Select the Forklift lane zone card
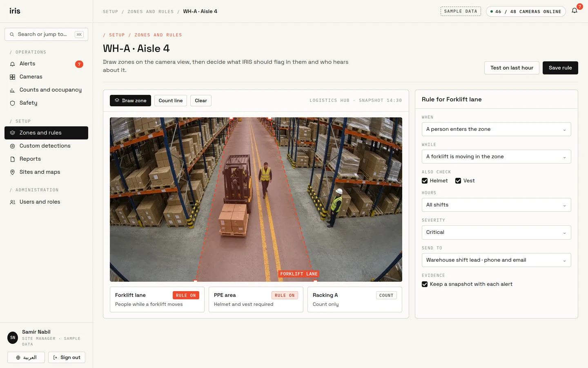Screen dimensions: 588x368 coord(157,300)
